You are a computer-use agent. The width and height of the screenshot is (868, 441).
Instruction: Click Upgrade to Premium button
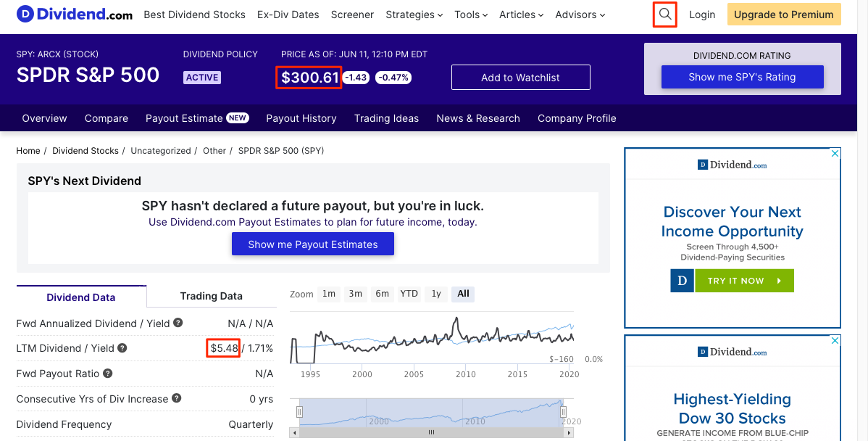tap(784, 15)
